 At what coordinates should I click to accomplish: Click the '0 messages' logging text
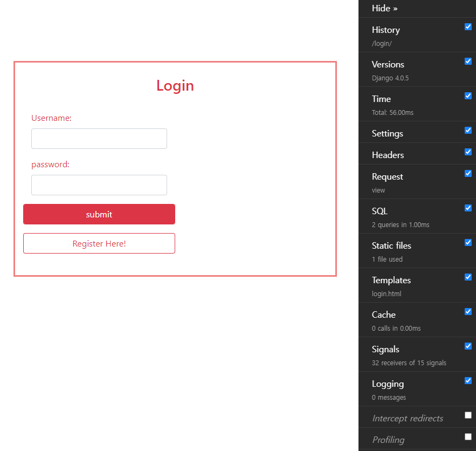pyautogui.click(x=389, y=398)
